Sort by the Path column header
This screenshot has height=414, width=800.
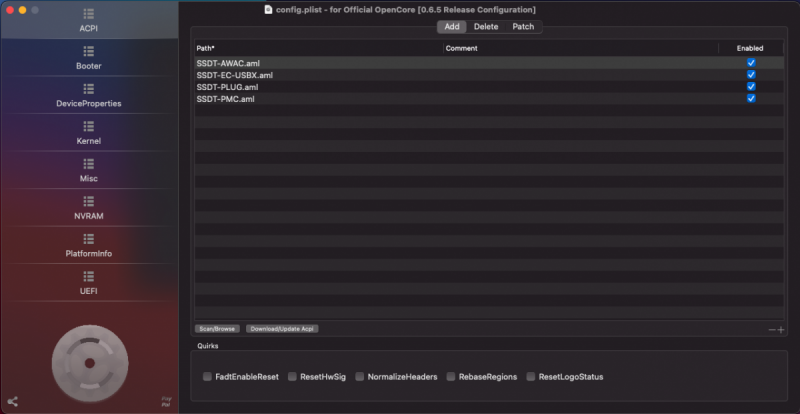point(319,48)
